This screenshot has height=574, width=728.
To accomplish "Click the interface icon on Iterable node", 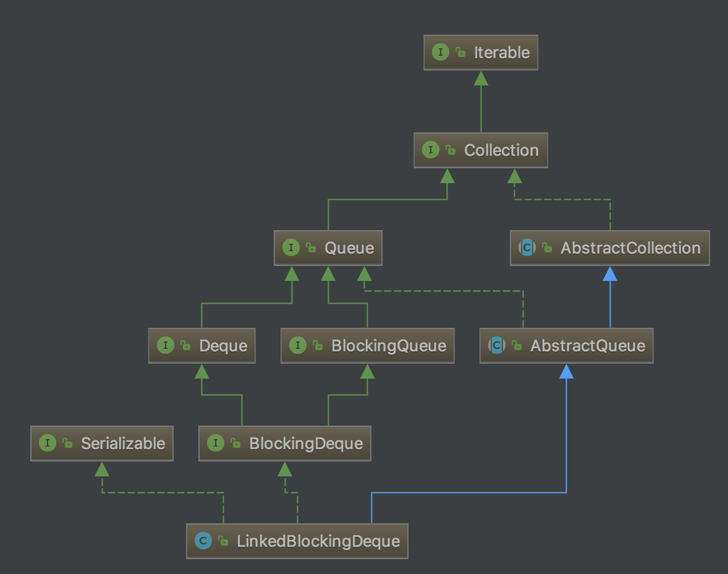I will 440,53.
